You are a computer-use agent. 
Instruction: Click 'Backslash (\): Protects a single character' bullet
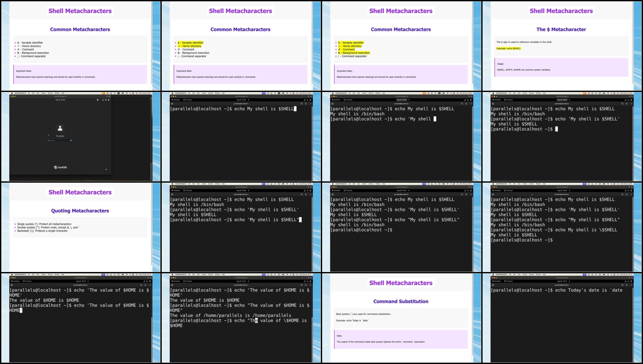click(42, 231)
